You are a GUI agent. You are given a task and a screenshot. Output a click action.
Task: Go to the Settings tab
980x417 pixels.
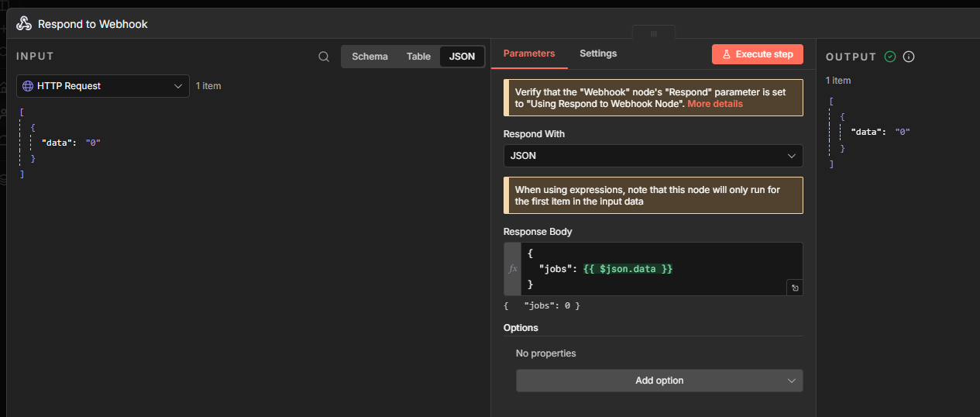(x=598, y=53)
